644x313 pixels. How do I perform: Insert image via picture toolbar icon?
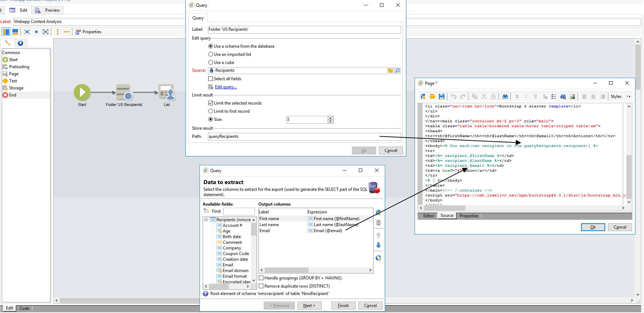[x=572, y=96]
